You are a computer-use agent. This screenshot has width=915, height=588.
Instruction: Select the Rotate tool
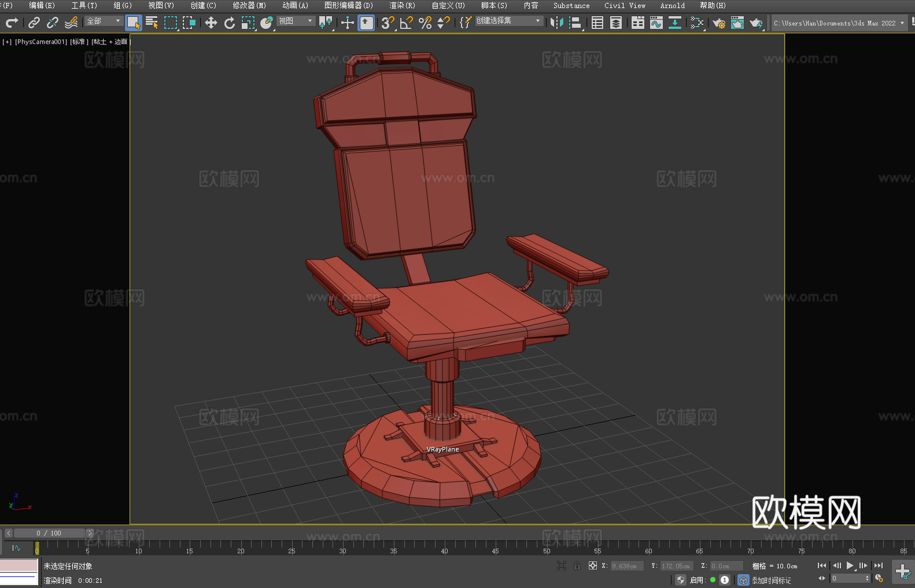230,23
